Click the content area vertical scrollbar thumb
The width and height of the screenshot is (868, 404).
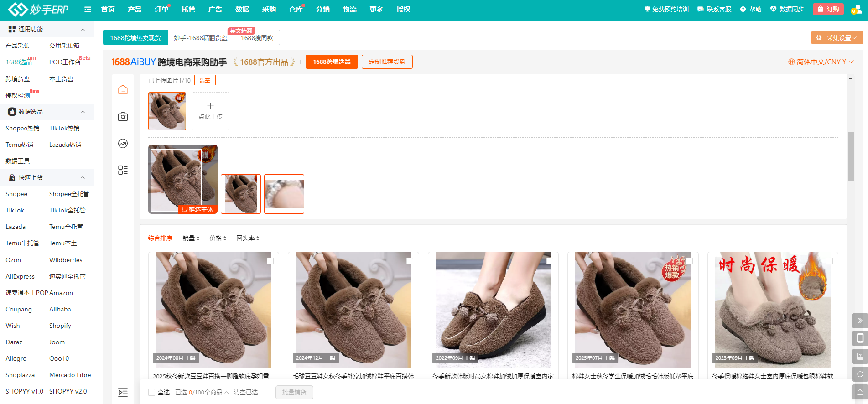(x=851, y=157)
